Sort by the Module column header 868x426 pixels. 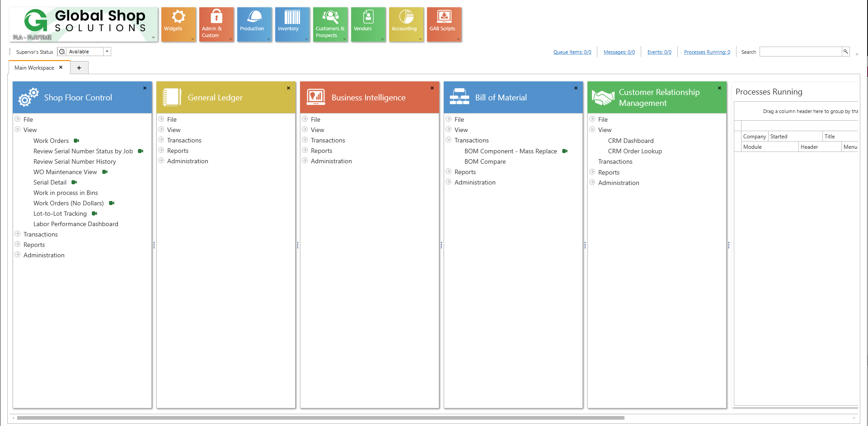(770, 147)
